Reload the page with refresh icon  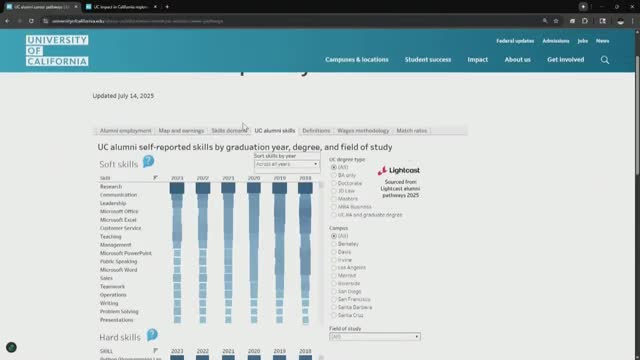[31, 21]
